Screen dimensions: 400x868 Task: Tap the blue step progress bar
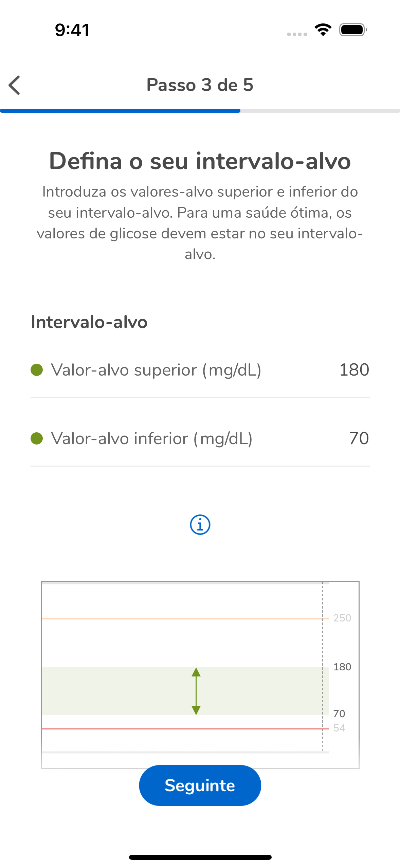point(120,111)
